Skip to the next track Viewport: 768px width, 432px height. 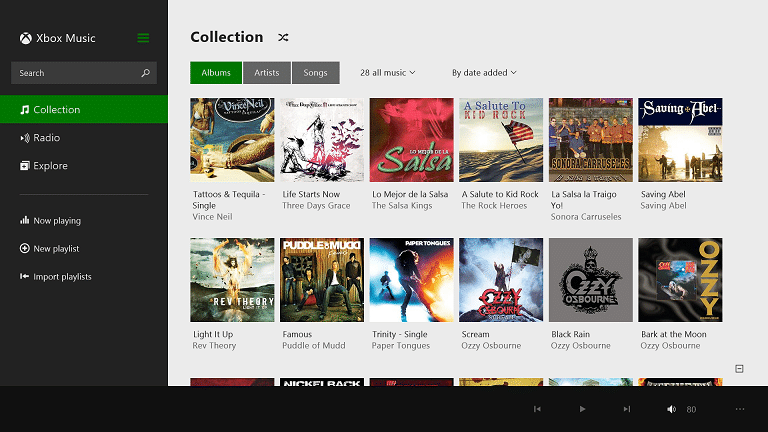pos(626,409)
